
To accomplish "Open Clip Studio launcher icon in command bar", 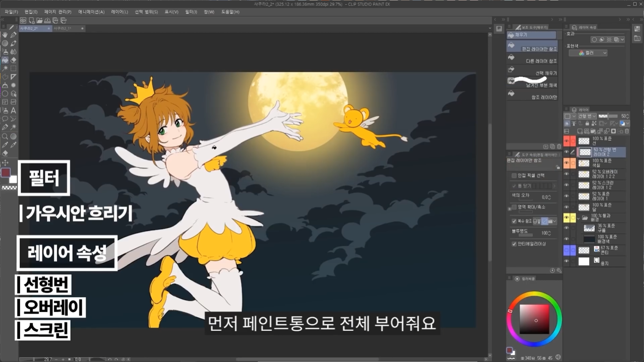I will coord(23,21).
